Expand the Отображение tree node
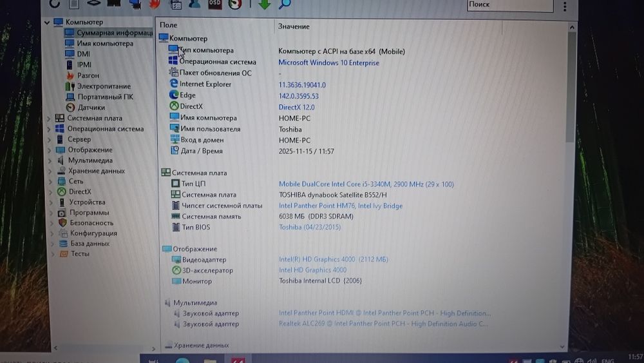The width and height of the screenshot is (644, 363). click(50, 150)
